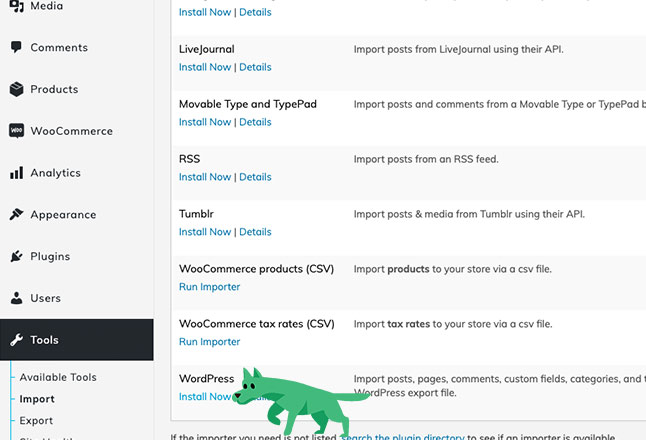Click the RSS importer title
The width and height of the screenshot is (646, 440).
coord(190,159)
